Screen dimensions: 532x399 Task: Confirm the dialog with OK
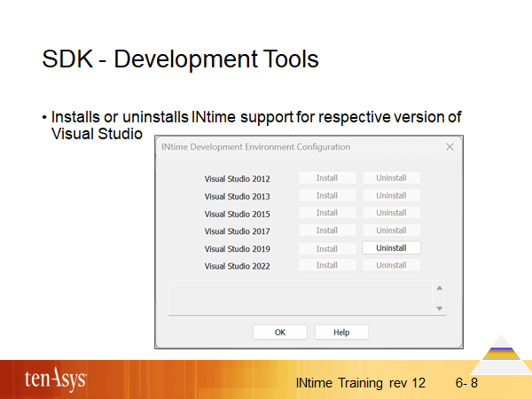click(x=280, y=332)
